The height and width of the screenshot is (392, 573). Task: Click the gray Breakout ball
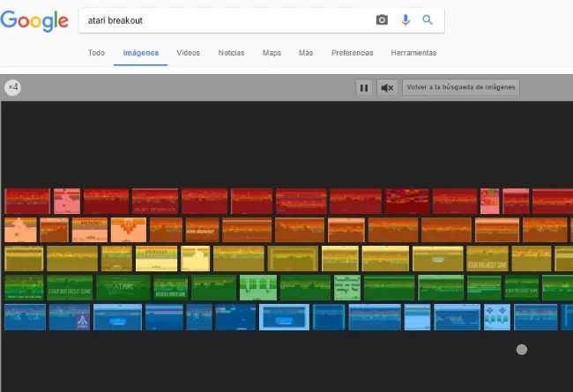tap(522, 350)
